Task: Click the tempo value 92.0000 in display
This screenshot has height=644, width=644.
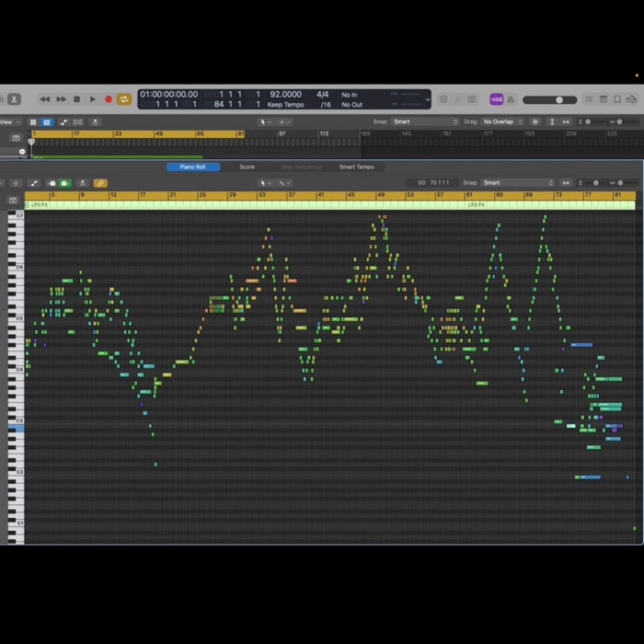Action: tap(285, 95)
